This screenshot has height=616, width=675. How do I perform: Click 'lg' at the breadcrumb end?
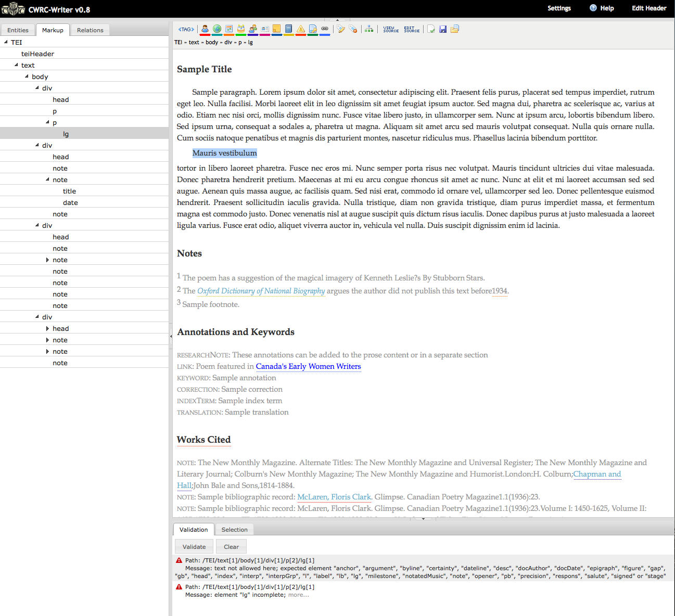click(250, 42)
